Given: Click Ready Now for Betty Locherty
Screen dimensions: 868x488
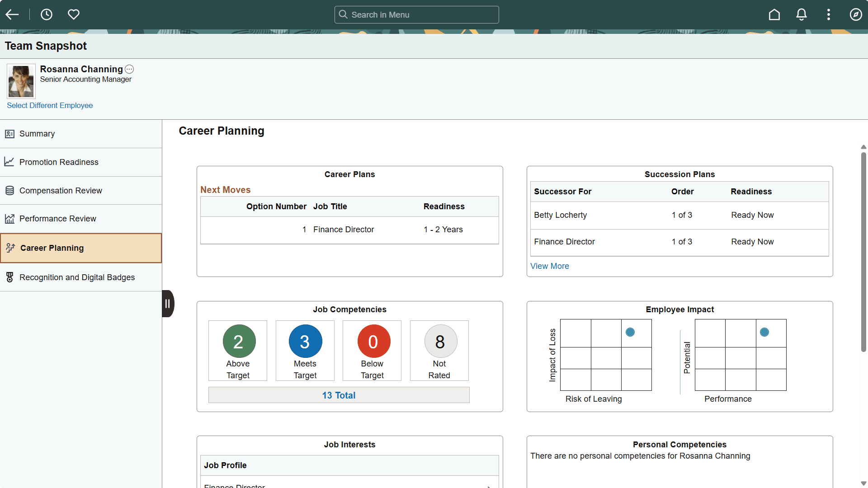Looking at the screenshot, I should click(752, 215).
